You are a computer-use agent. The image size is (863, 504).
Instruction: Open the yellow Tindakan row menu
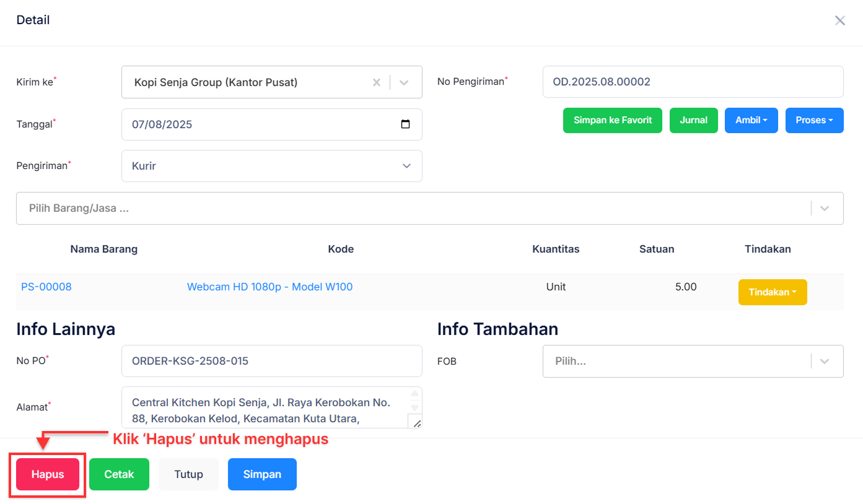[772, 292]
